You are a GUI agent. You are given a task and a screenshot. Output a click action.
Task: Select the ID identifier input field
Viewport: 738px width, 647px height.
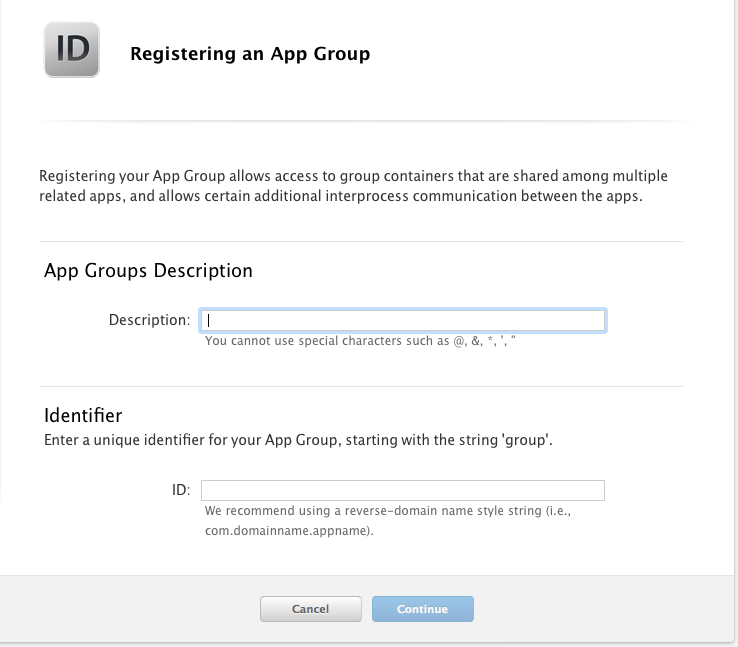coord(403,490)
